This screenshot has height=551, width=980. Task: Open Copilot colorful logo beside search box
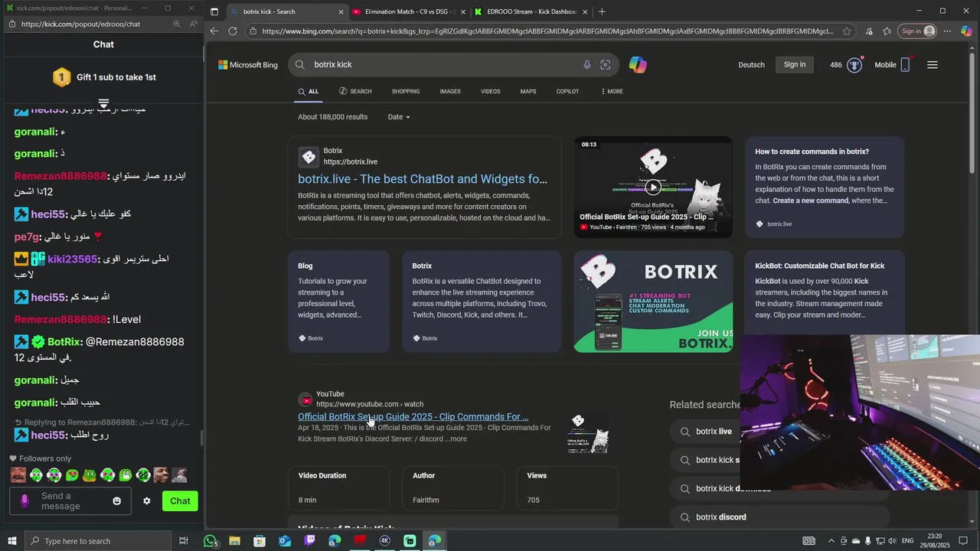(x=638, y=65)
